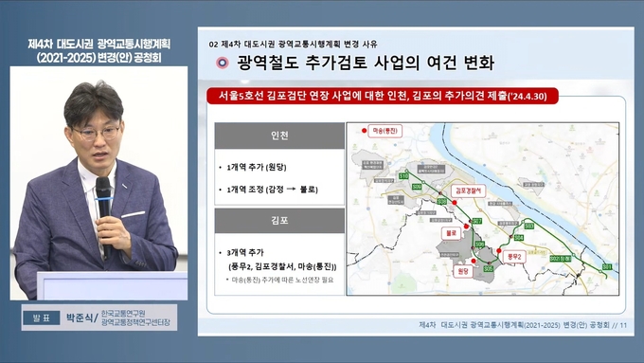Click the broadcast title '제4차 대도시권 광역교통시행계획'
The image size is (644, 363).
tap(99, 44)
